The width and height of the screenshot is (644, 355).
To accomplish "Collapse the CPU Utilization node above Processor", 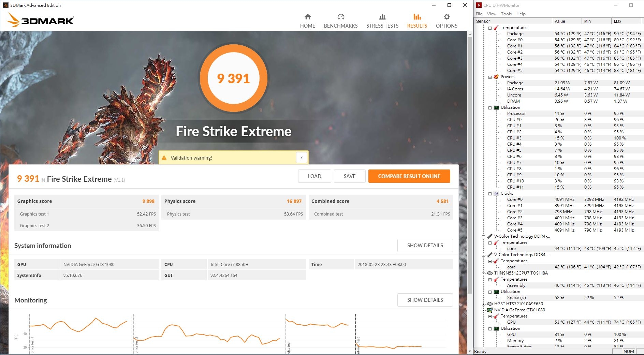I will click(x=490, y=108).
